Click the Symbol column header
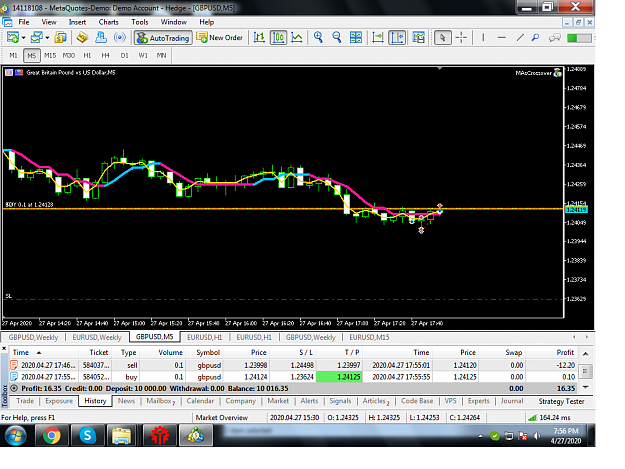The image size is (625, 469). pos(204,353)
